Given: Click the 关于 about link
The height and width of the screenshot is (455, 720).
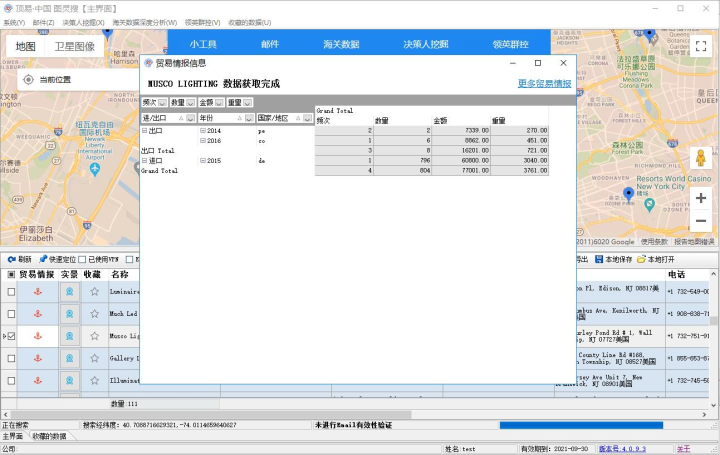Looking at the screenshot, I should (683, 449).
